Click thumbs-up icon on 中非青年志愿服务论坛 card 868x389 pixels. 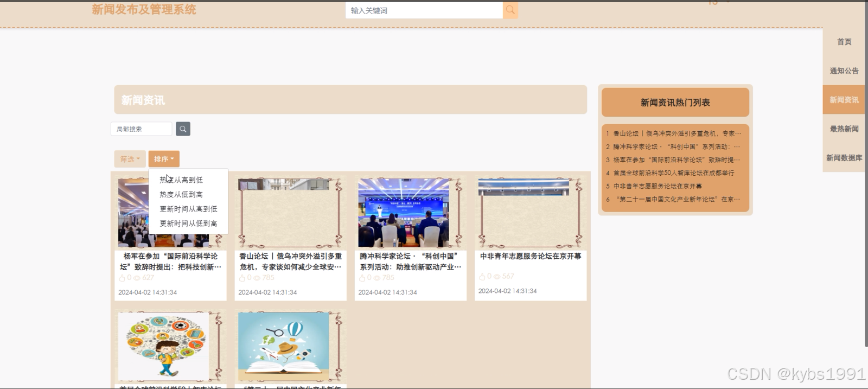point(482,277)
